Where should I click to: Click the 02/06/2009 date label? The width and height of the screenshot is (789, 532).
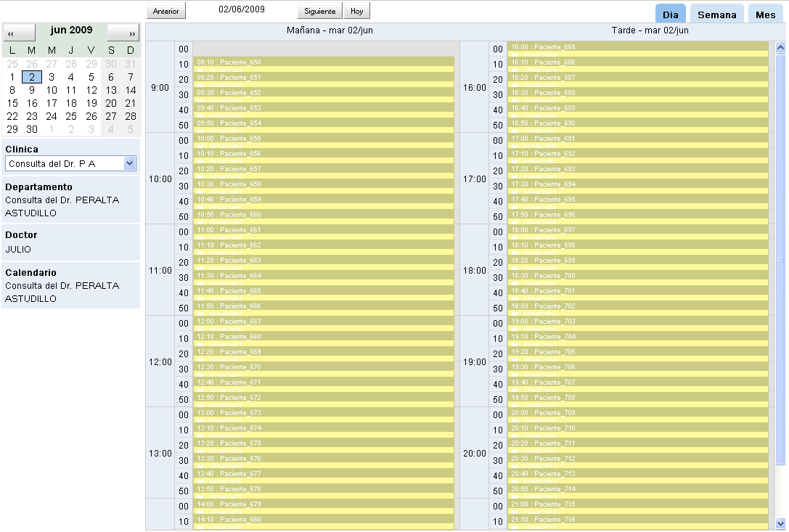pyautogui.click(x=242, y=9)
